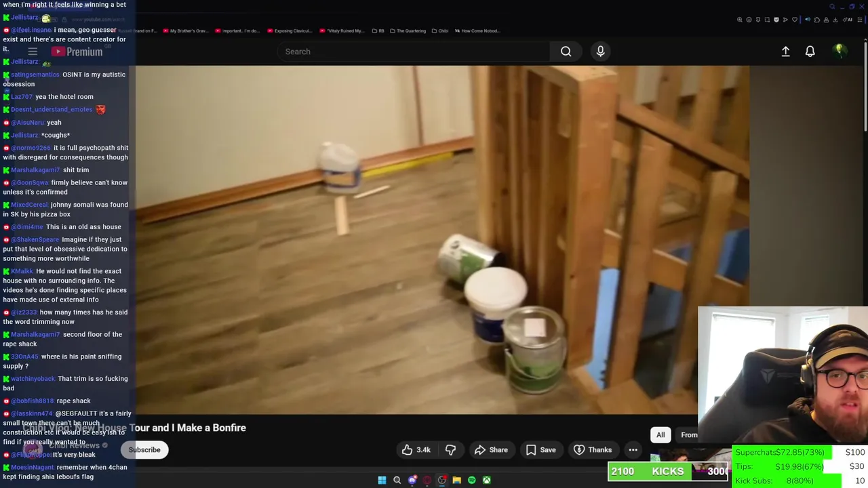Viewport: 868px width, 488px height.
Task: Click chat user '@GoonSqwa'
Action: click(30, 183)
